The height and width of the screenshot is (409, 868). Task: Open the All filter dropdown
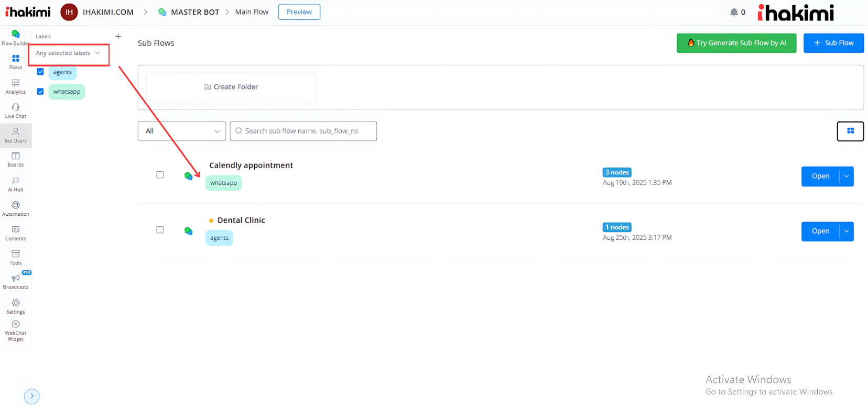click(181, 131)
